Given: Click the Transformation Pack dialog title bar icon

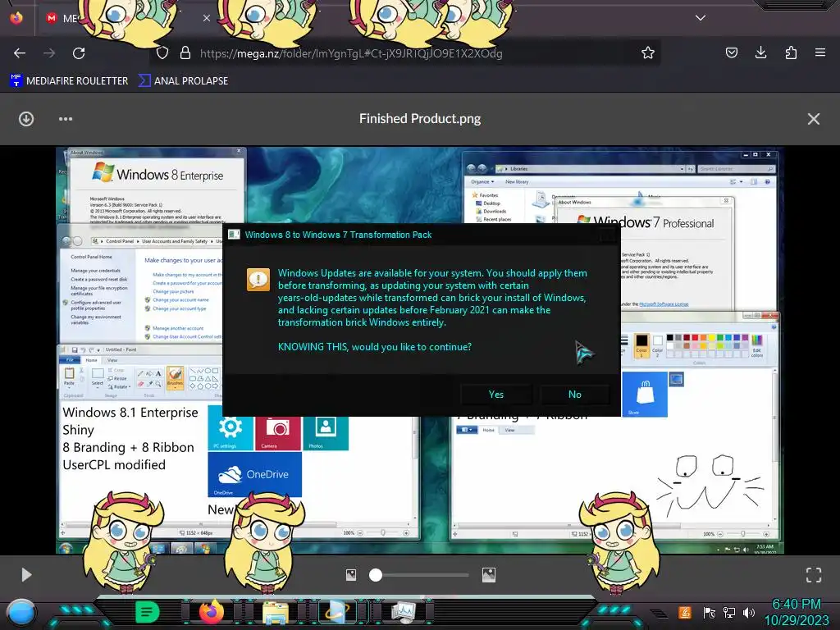Looking at the screenshot, I should pos(234,234).
